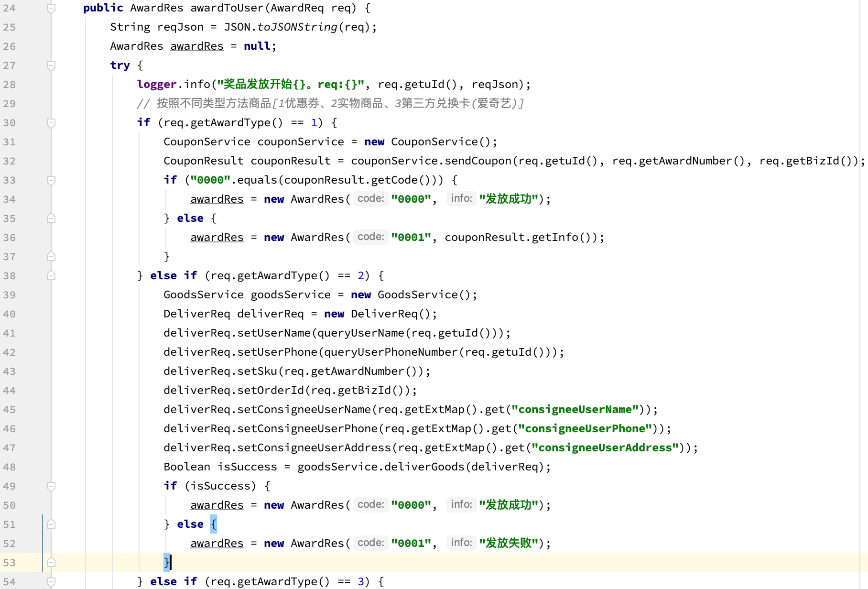868x589 pixels.
Task: Collapse the try block fold on line 27
Action: click(51, 65)
